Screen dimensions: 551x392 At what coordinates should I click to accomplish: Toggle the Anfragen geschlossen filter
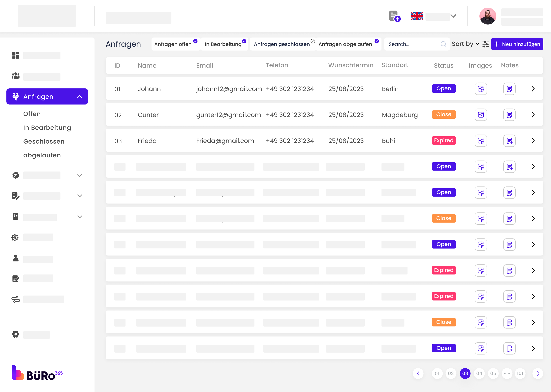click(x=283, y=44)
